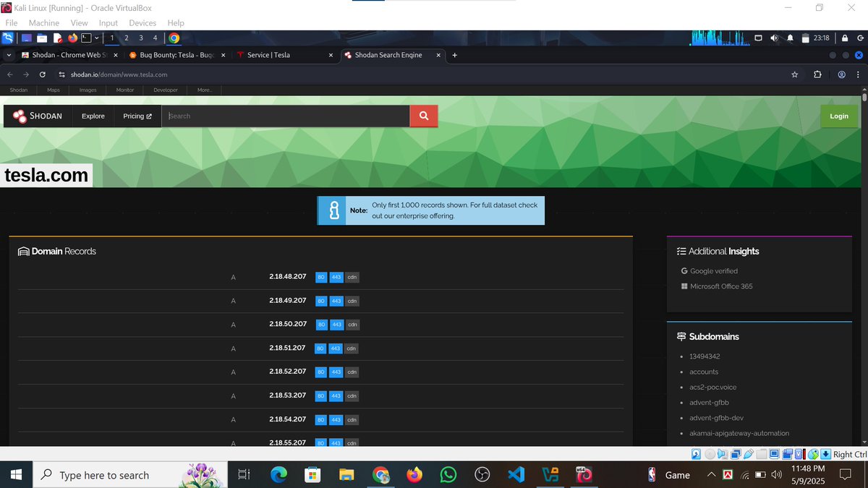868x488 pixels.
Task: Open WhatsApp in Windows taskbar
Action: 448,475
